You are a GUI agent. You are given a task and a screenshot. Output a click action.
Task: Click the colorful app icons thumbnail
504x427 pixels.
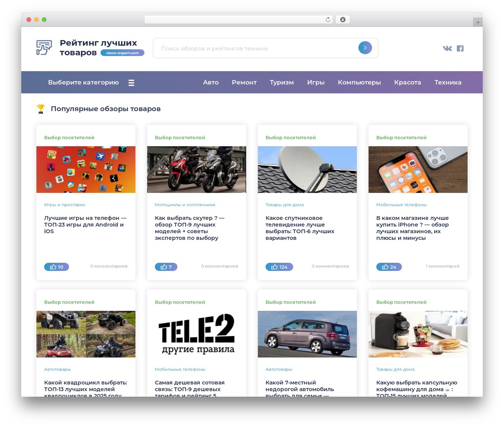pyautogui.click(x=86, y=170)
